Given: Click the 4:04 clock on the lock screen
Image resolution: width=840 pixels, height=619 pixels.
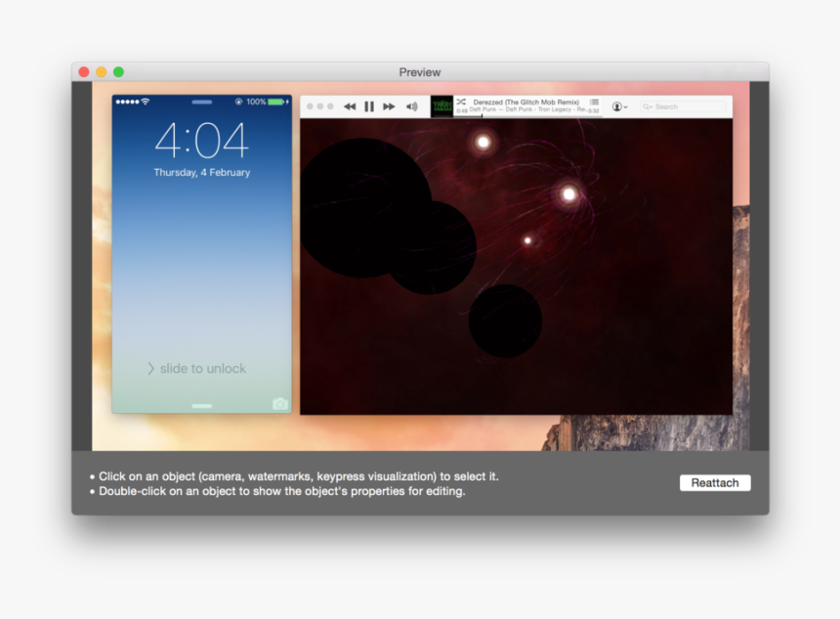Looking at the screenshot, I should (202, 142).
